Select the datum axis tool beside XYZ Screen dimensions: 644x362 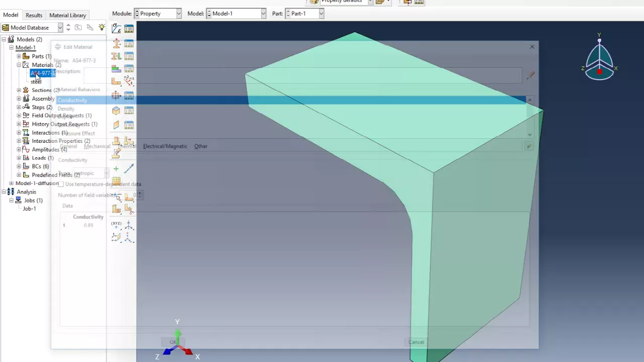(x=129, y=225)
